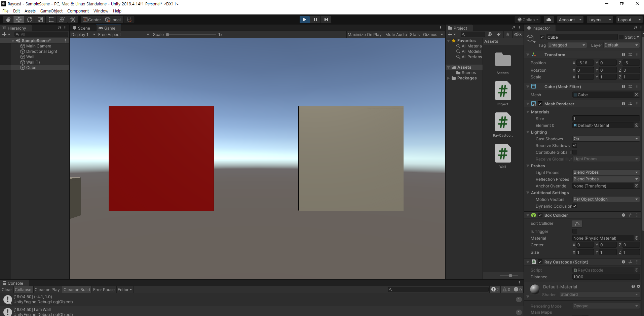Start Play mode
The width and height of the screenshot is (644, 316).
pyautogui.click(x=304, y=20)
